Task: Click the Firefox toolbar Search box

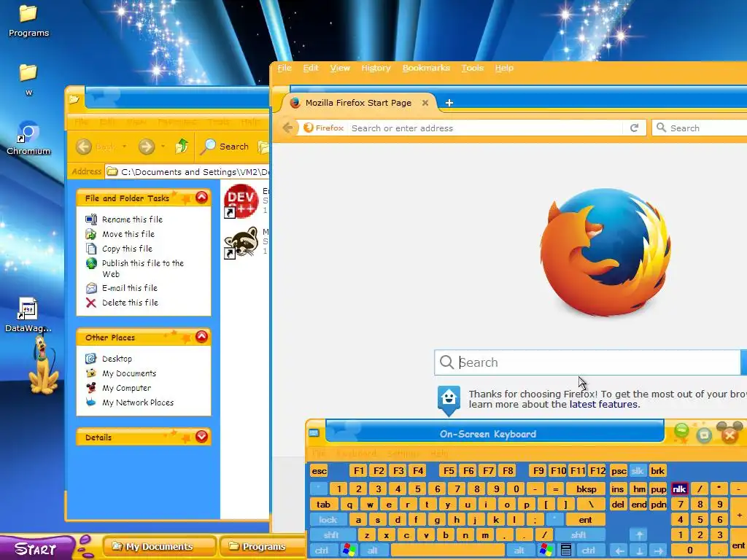Action: click(x=700, y=128)
